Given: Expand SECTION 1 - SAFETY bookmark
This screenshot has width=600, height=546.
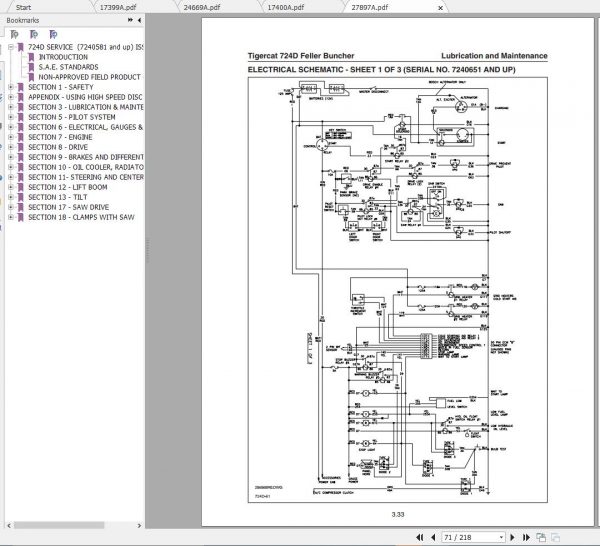Looking at the screenshot, I should coord(11,87).
